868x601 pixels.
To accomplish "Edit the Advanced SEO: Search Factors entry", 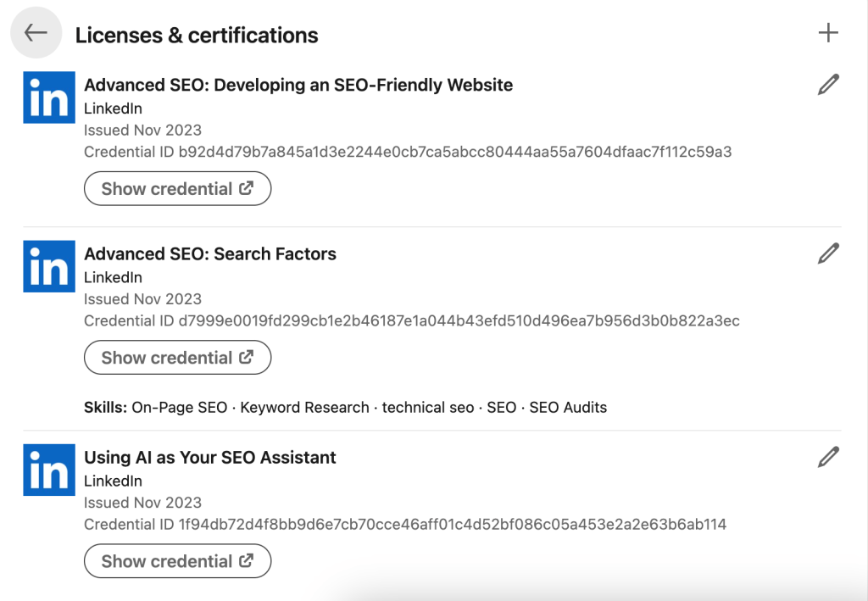I will pyautogui.click(x=828, y=253).
